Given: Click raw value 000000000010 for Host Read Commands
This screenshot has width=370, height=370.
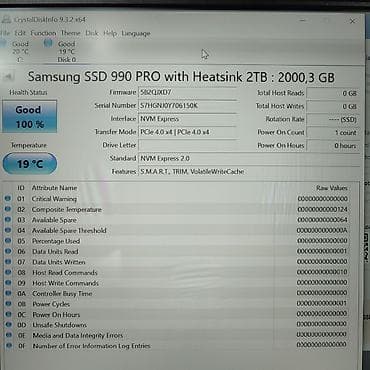Looking at the screenshot, I should click(x=322, y=272).
